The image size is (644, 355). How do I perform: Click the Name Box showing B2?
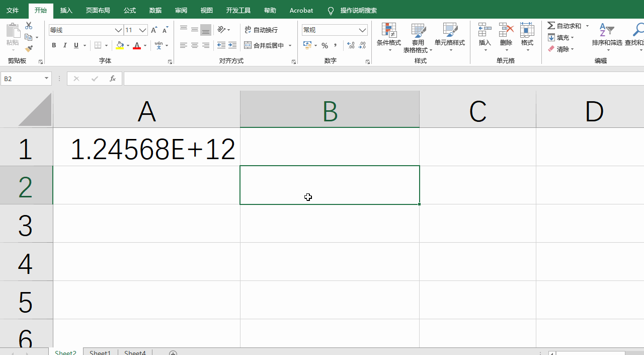point(26,79)
